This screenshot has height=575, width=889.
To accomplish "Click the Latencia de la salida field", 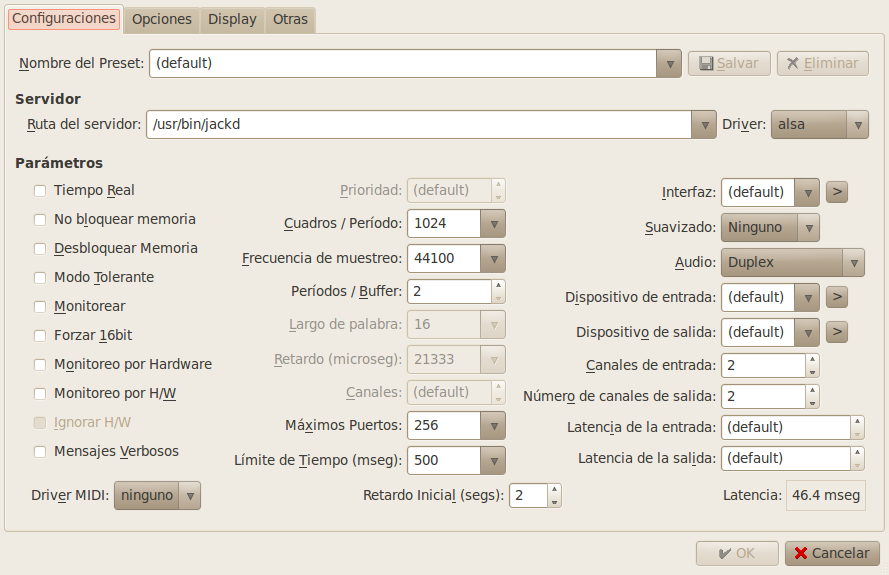I will click(x=786, y=458).
